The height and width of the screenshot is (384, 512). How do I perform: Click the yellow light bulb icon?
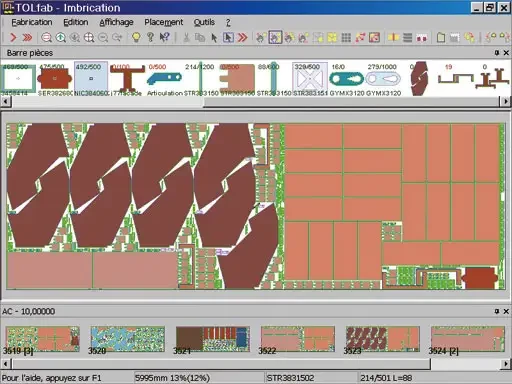[136, 37]
